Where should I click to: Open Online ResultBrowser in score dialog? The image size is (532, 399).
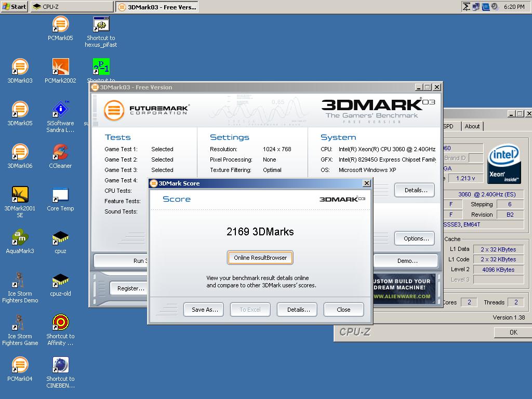(x=260, y=258)
